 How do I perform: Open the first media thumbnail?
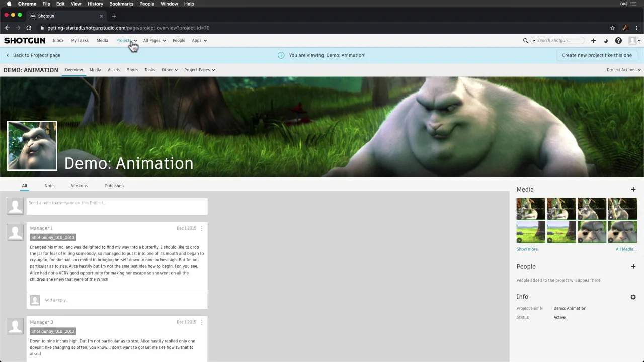530,209
